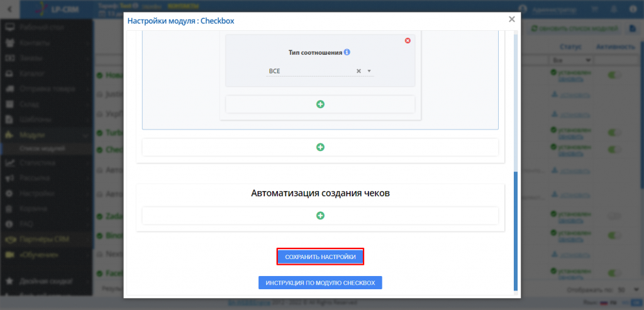Click the dialog's vertical scrollbar

[516, 231]
